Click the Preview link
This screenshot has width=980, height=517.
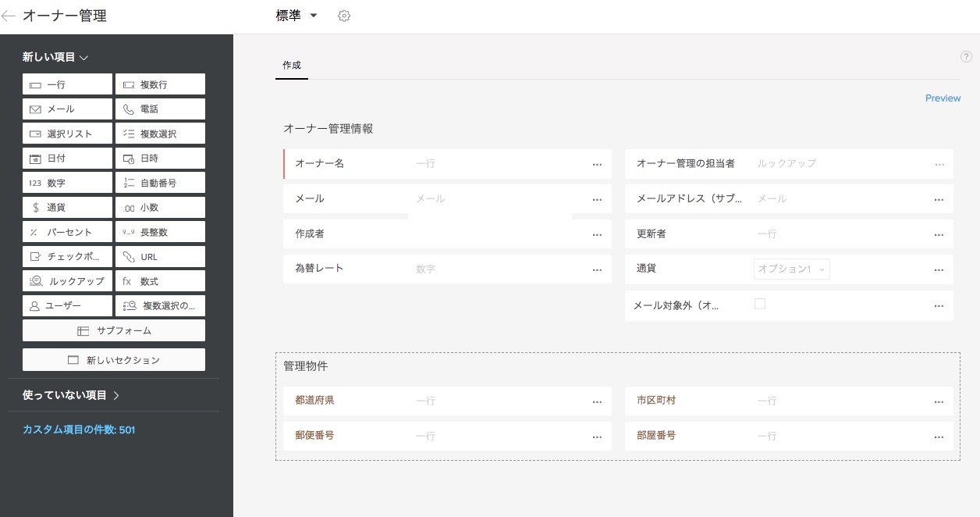click(x=943, y=98)
